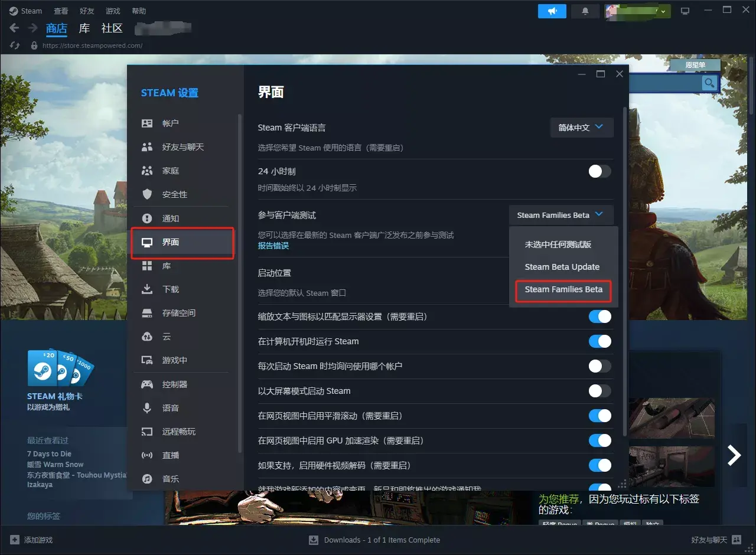Click the store URL address

93,45
